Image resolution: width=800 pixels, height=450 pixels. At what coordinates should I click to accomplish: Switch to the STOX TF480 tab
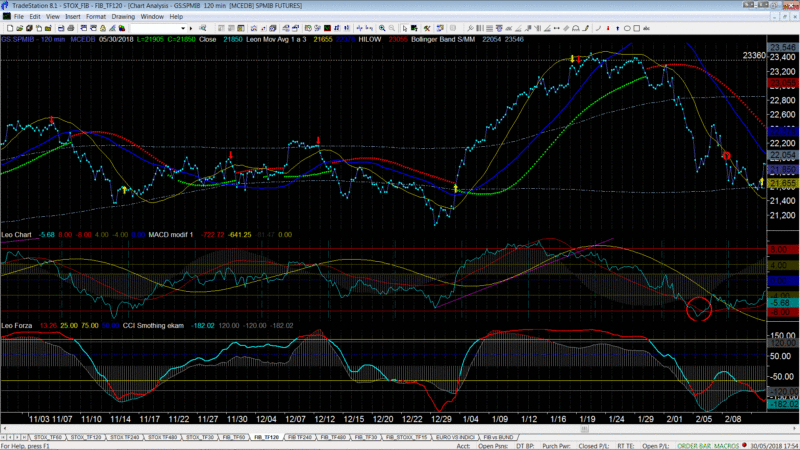click(162, 437)
